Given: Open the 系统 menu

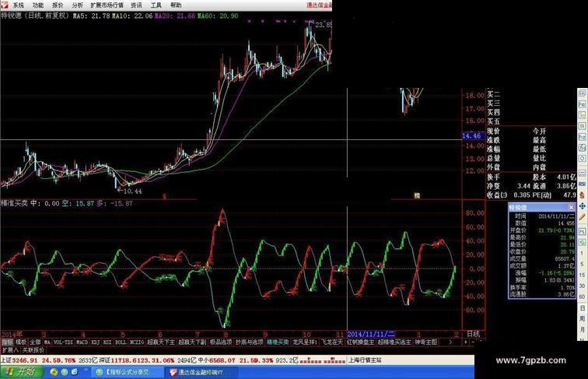Looking at the screenshot, I should click(x=18, y=5).
